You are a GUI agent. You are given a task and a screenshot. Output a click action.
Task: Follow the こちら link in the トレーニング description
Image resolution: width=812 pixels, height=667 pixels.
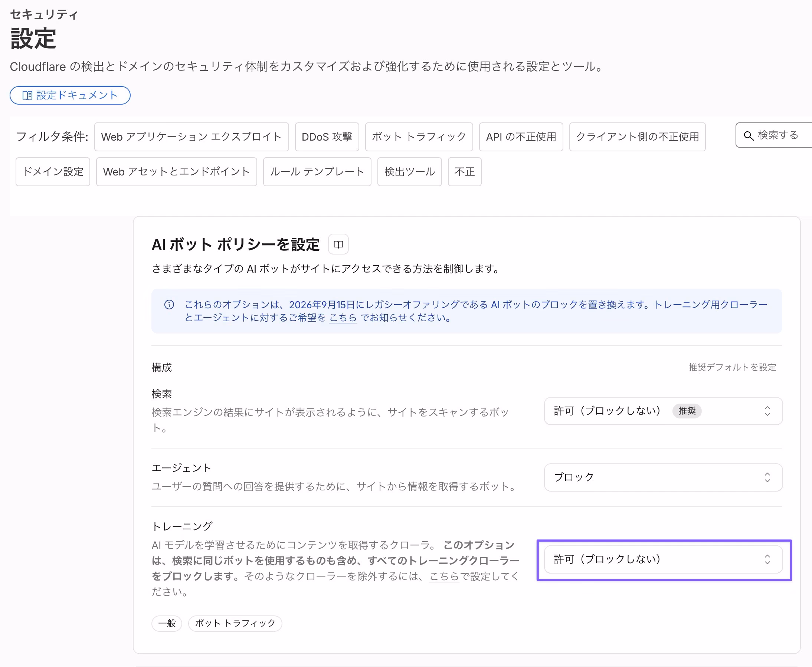444,576
